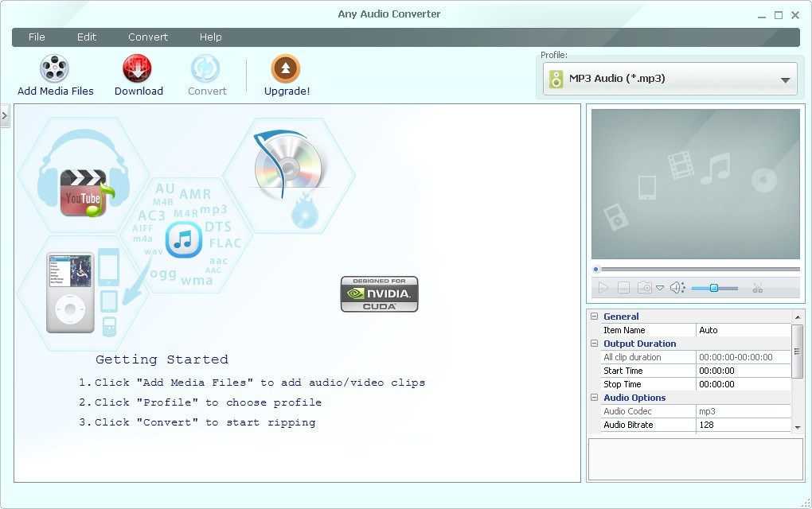Screen dimensions: 812x509
Task: Open the Edit menu
Action: pyautogui.click(x=87, y=37)
